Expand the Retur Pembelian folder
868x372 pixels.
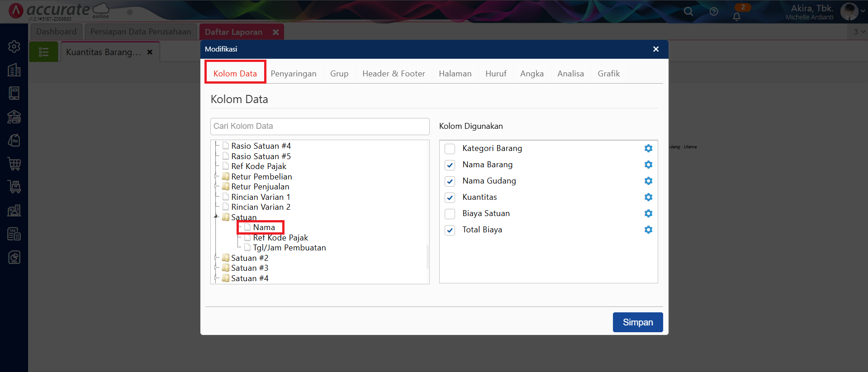tap(216, 176)
